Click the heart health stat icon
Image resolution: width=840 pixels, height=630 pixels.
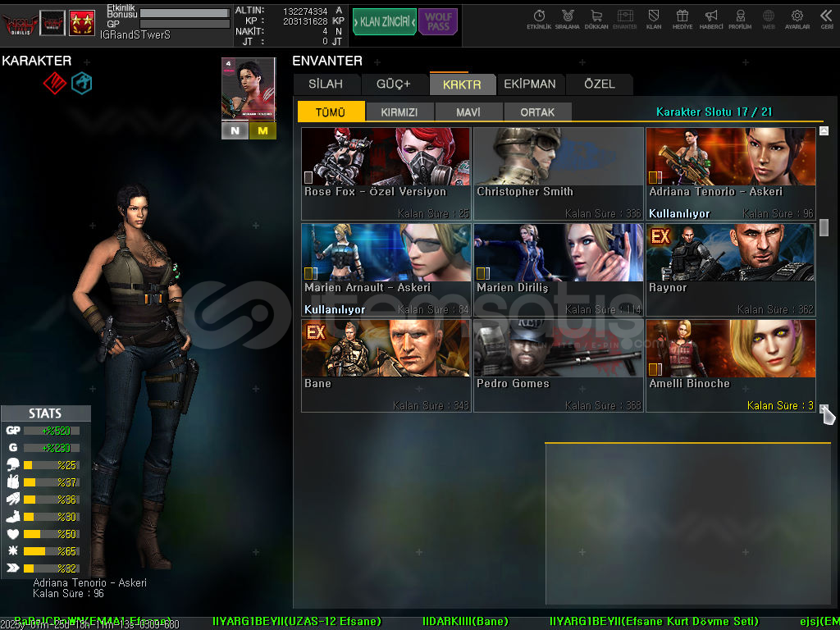point(13,533)
